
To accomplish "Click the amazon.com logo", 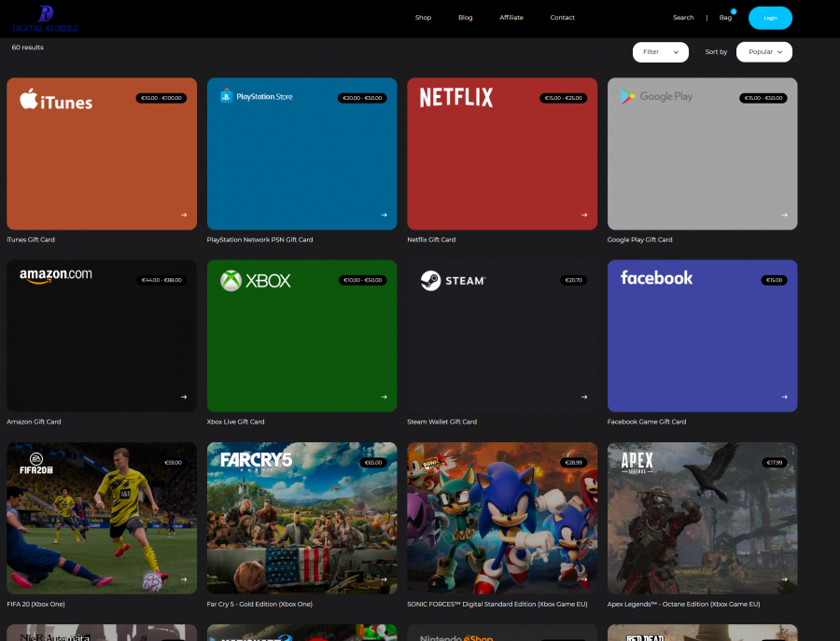I will coord(56,275).
